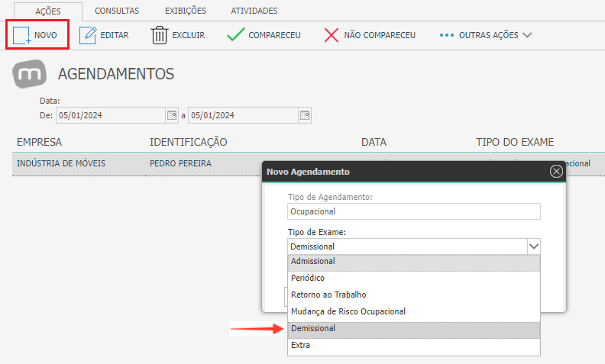Click the Editar pencil icon
This screenshot has width=605, height=364.
[88, 35]
